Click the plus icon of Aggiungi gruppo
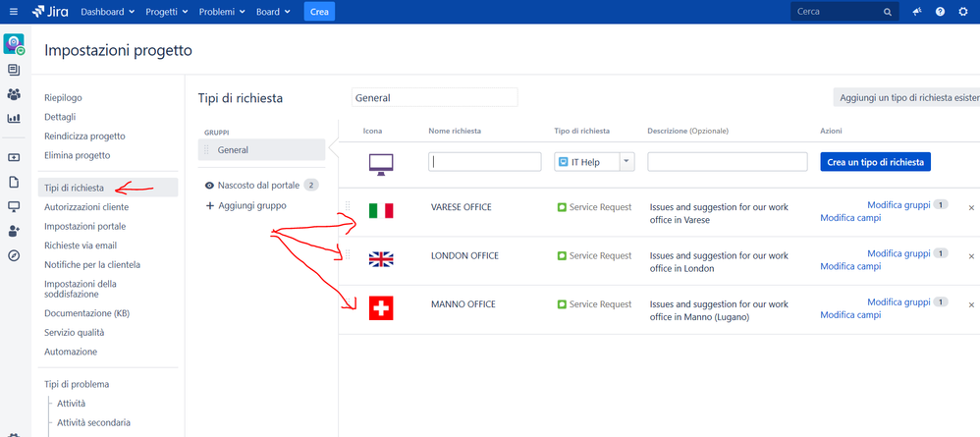 [210, 205]
